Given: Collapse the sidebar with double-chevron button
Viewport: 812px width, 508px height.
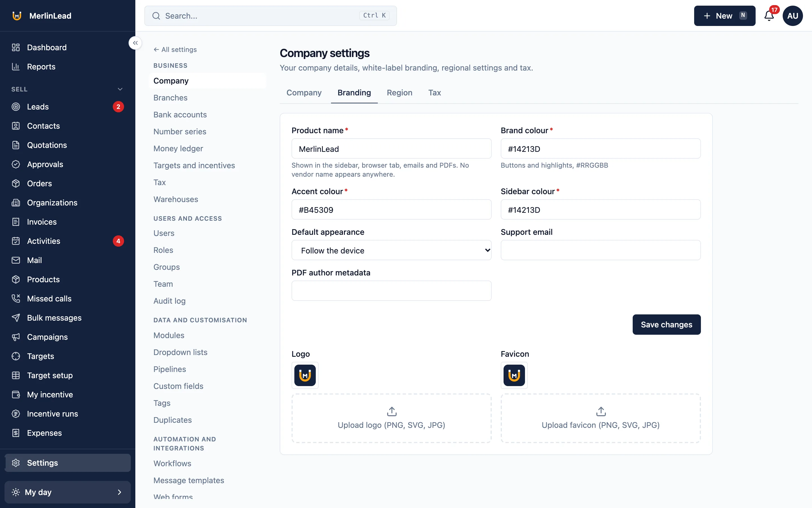Looking at the screenshot, I should (x=135, y=43).
